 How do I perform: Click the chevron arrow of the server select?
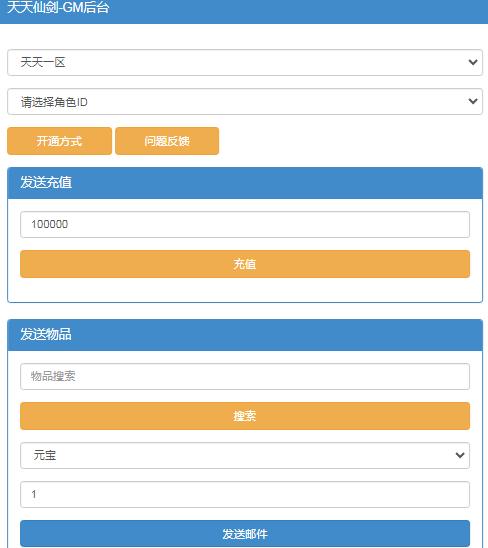pos(473,62)
